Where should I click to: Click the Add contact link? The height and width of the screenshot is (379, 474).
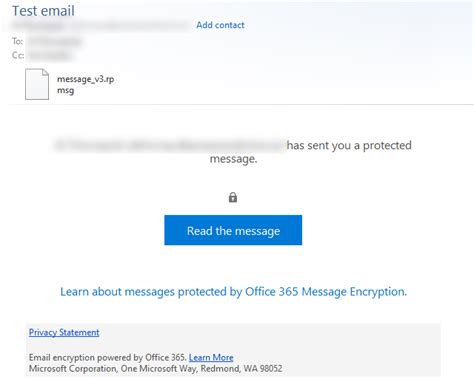220,25
